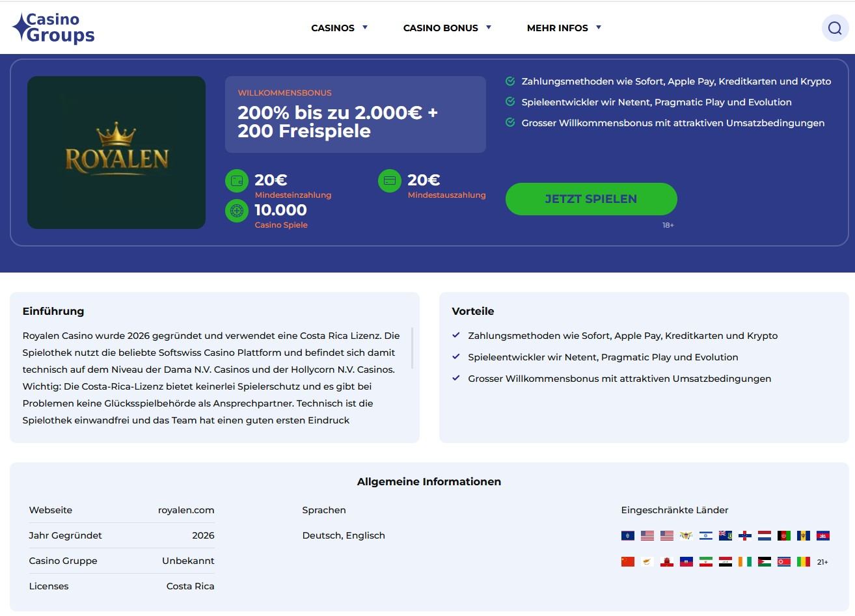The width and height of the screenshot is (855, 616).
Task: Click the Netherlands Antilles flag icon
Action: click(x=745, y=536)
